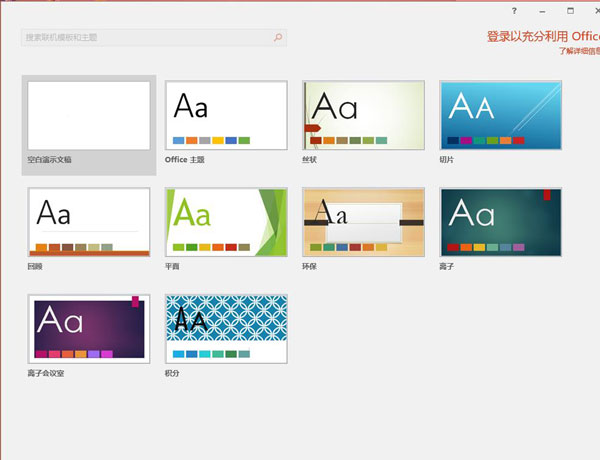Minimize the PowerPoint window

tap(543, 10)
